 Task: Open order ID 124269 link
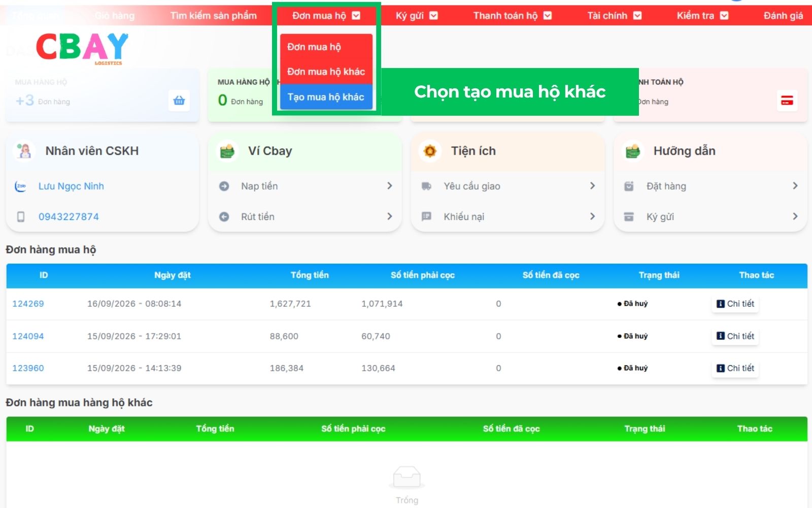point(28,304)
